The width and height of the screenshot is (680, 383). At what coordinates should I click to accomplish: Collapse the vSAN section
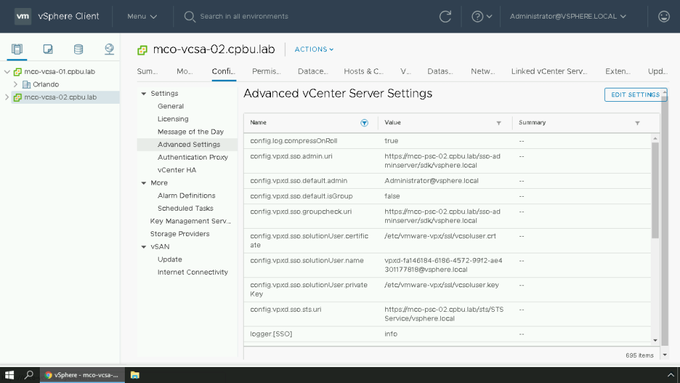point(144,246)
